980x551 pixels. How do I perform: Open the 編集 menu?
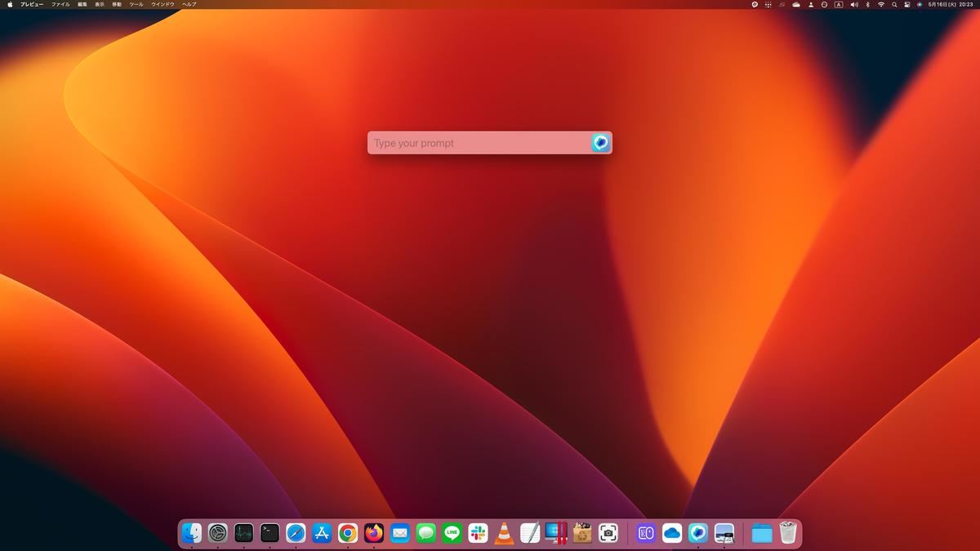click(82, 4)
